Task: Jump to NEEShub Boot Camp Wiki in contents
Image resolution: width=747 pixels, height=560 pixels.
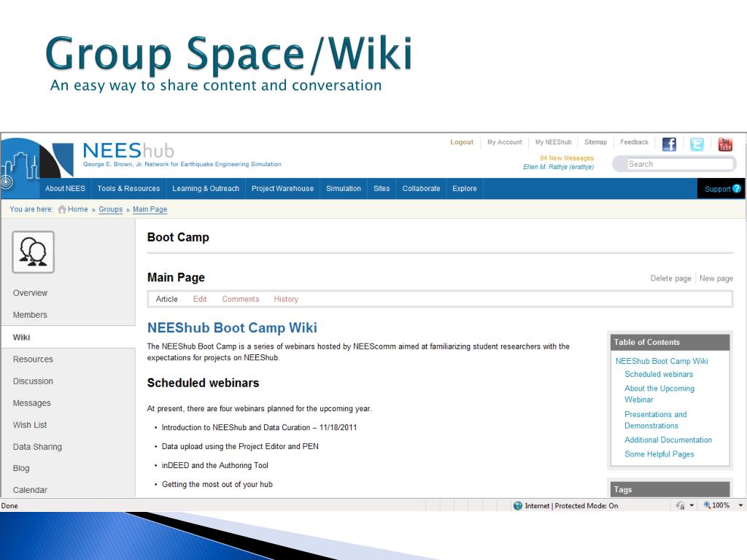Action: tap(662, 361)
